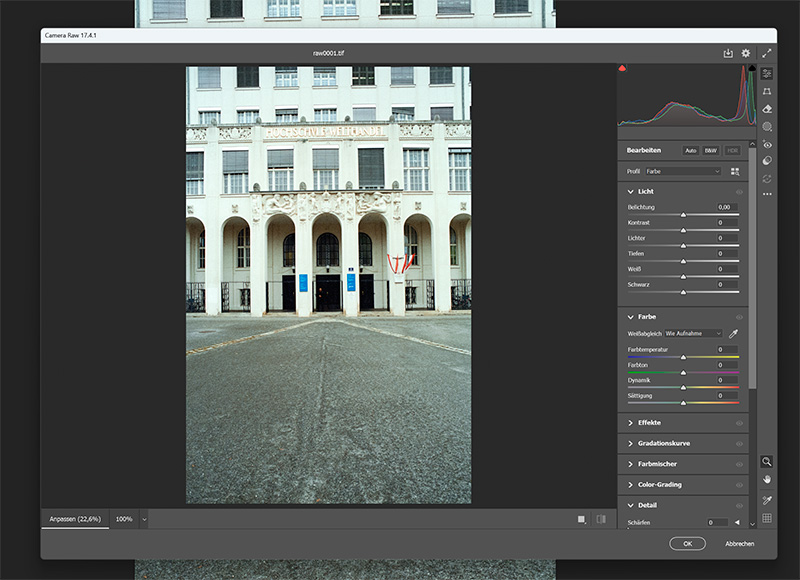Open the save/convert image icon
Screen dimensions: 800x580
click(728, 53)
